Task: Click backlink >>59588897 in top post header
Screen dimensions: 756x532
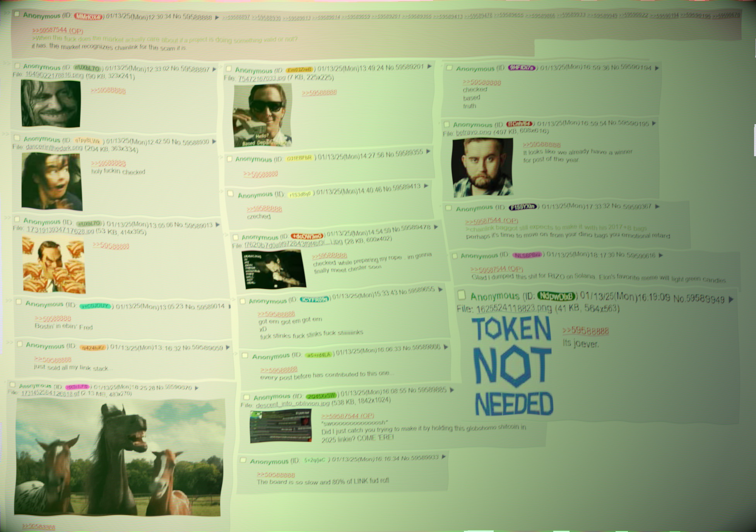Action: pyautogui.click(x=236, y=17)
